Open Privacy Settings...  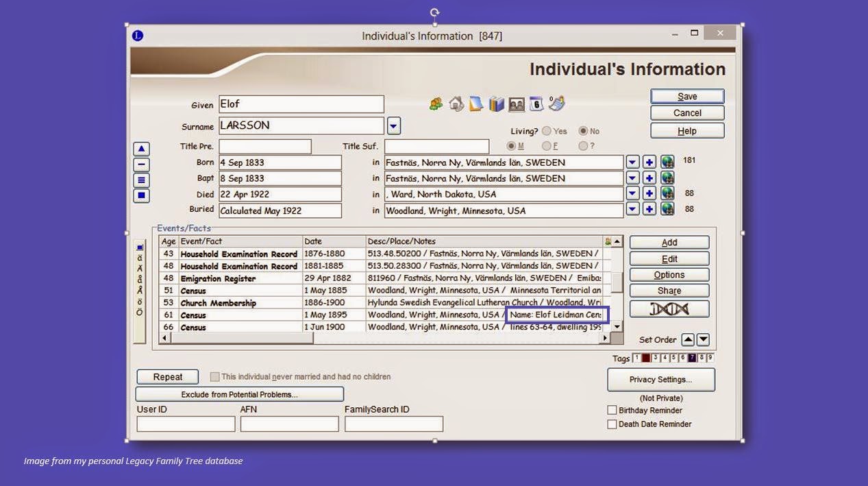pyautogui.click(x=661, y=380)
